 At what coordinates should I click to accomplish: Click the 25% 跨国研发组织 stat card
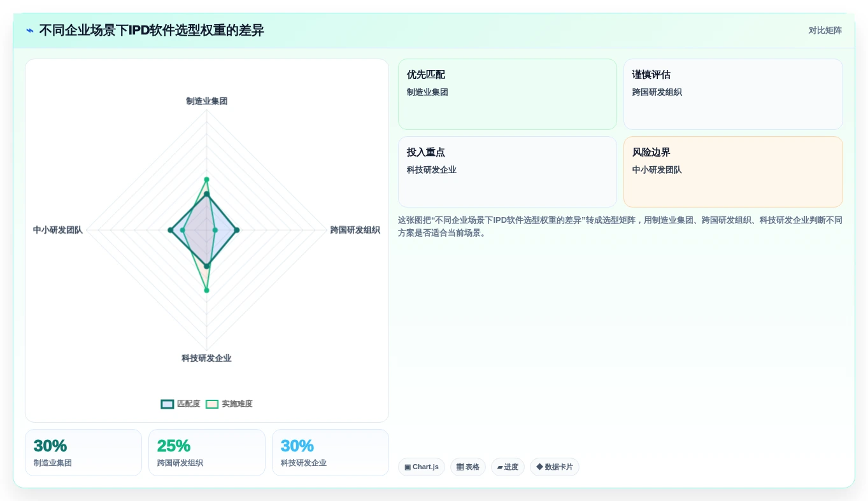point(207,453)
